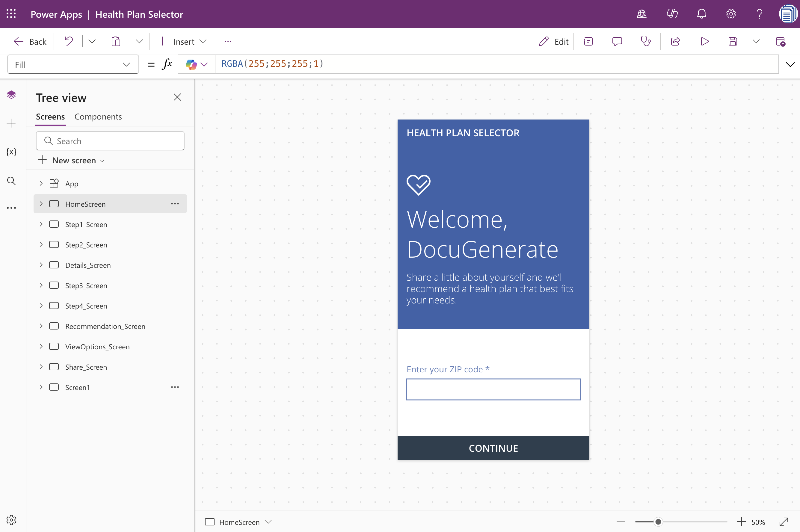Preview the app with the play icon
The height and width of the screenshot is (532, 800).
(704, 41)
